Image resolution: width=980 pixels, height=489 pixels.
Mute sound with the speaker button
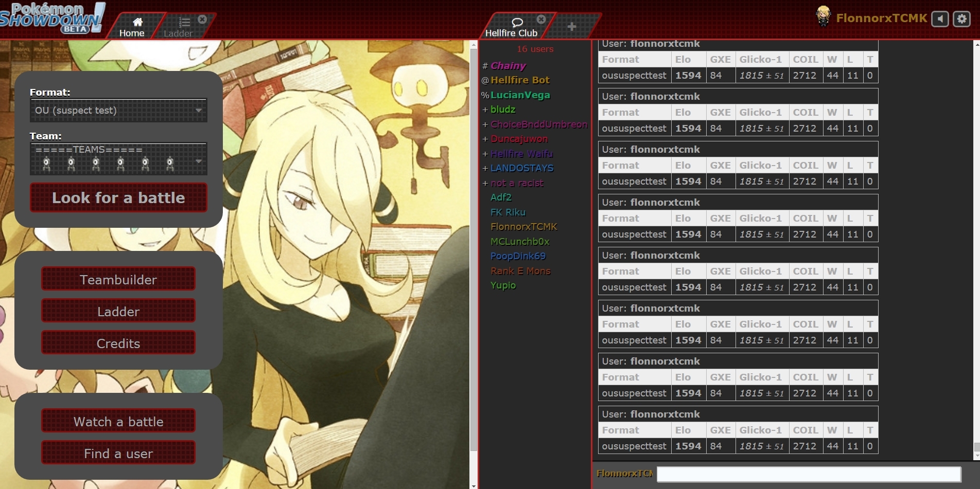click(940, 19)
